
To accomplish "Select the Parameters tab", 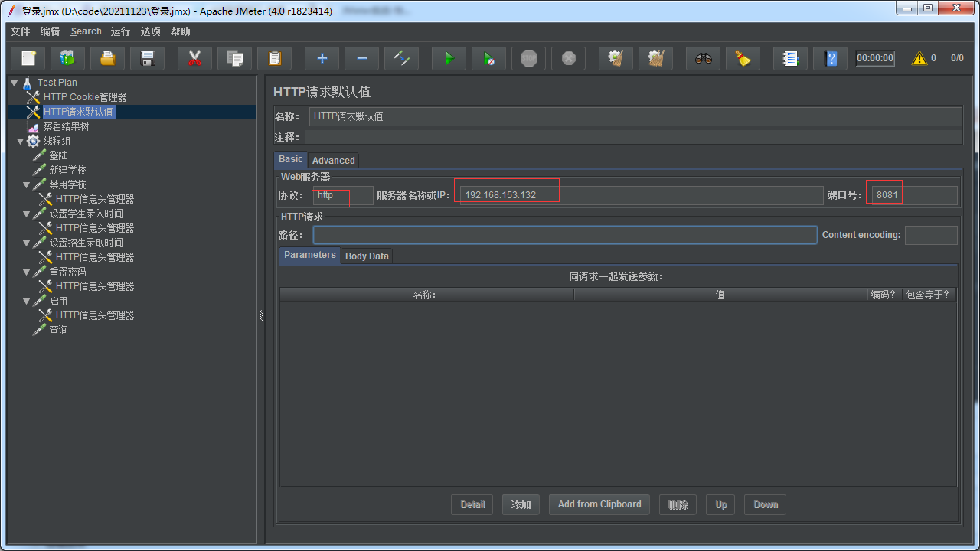I will click(x=310, y=255).
